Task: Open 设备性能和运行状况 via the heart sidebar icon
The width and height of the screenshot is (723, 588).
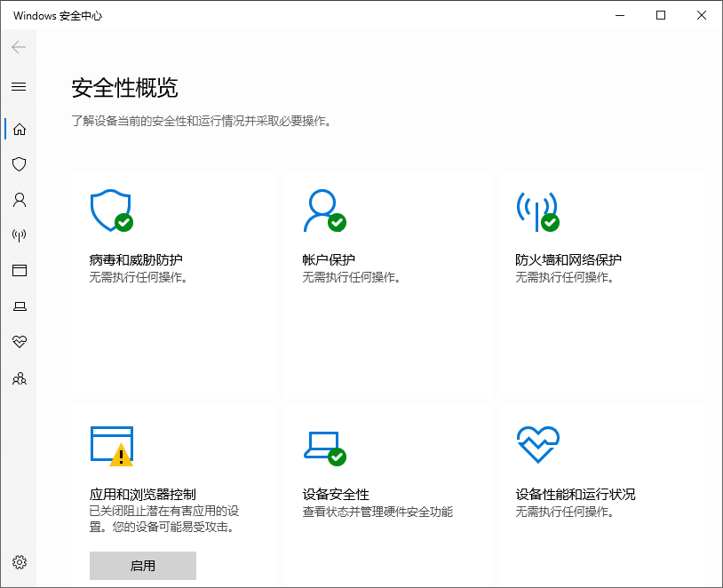Action: tap(20, 342)
